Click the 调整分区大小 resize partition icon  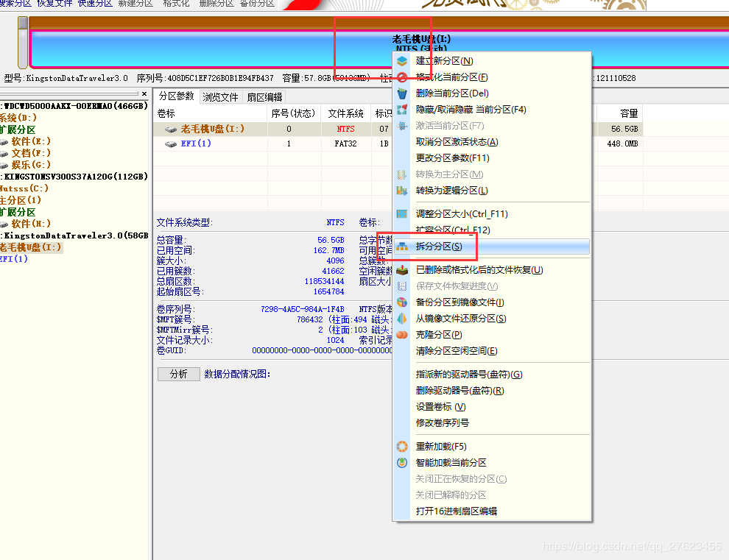pos(402,213)
